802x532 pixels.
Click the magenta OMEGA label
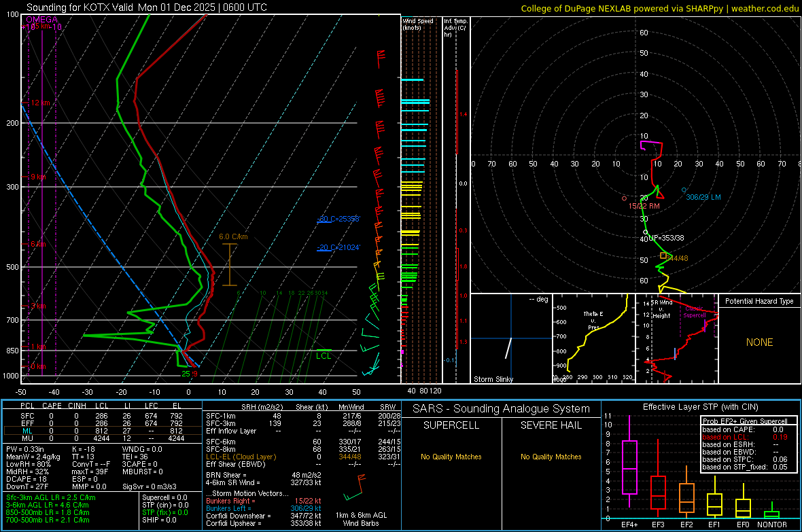tap(42, 20)
